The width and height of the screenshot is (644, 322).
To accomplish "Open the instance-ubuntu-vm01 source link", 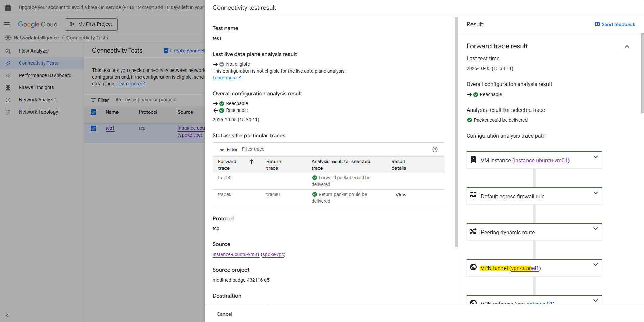I will 236,254.
